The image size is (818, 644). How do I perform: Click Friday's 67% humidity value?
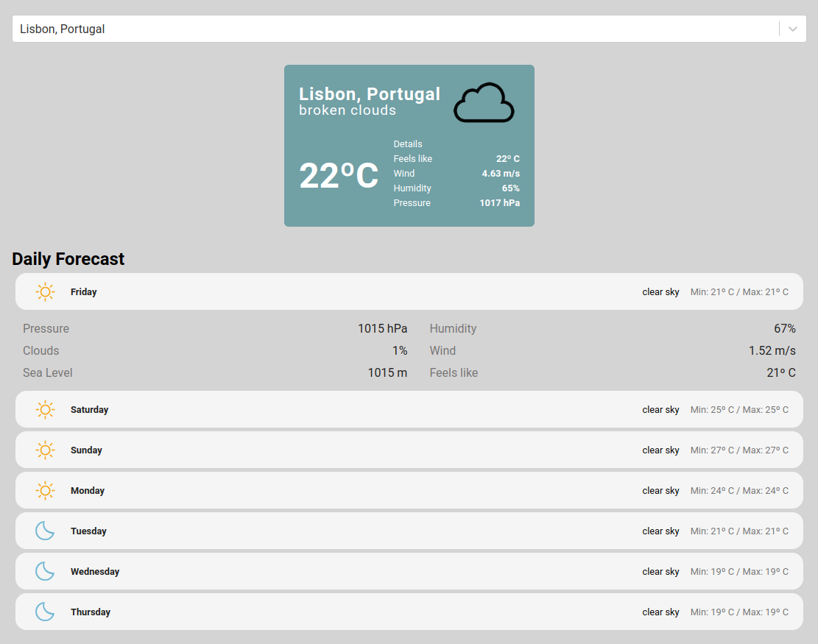pos(785,328)
